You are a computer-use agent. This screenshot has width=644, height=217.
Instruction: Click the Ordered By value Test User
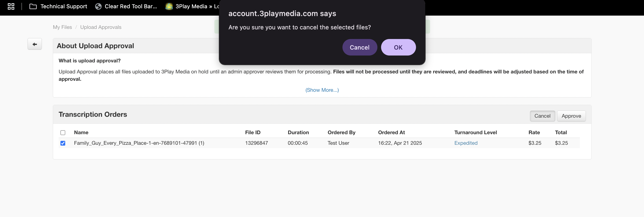(x=338, y=143)
